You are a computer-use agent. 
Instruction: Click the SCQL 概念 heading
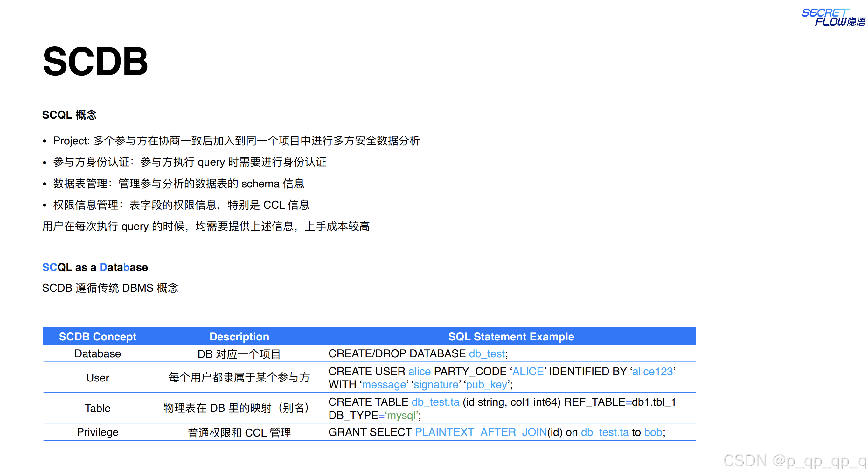69,115
